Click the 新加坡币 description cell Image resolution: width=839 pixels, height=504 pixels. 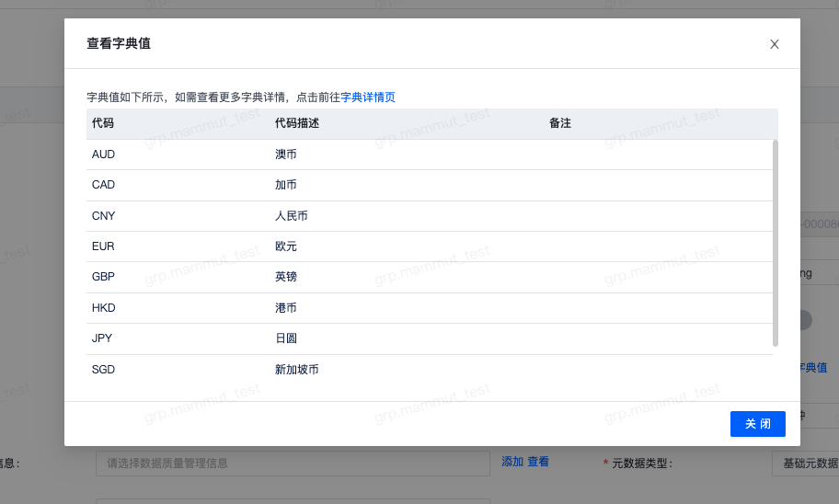click(x=297, y=369)
